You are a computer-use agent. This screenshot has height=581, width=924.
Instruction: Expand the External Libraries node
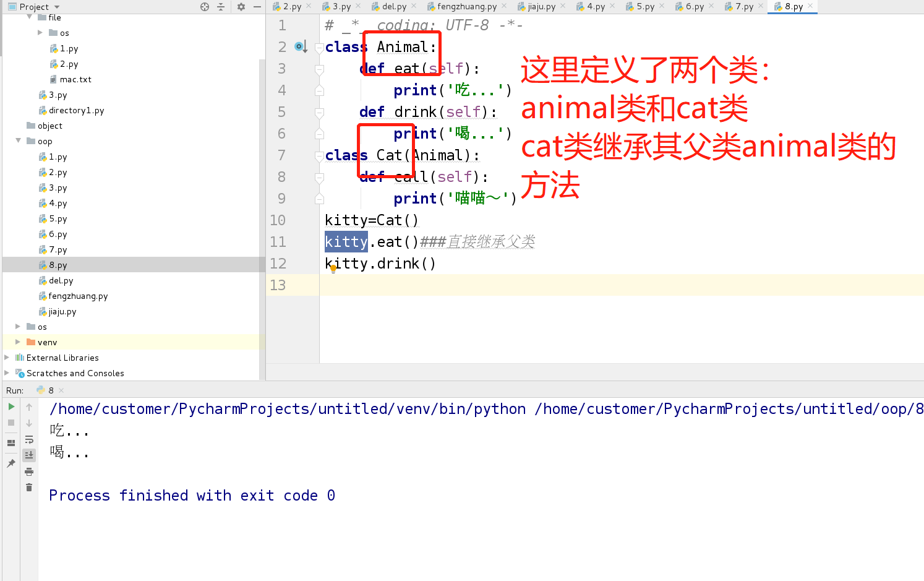click(7, 358)
